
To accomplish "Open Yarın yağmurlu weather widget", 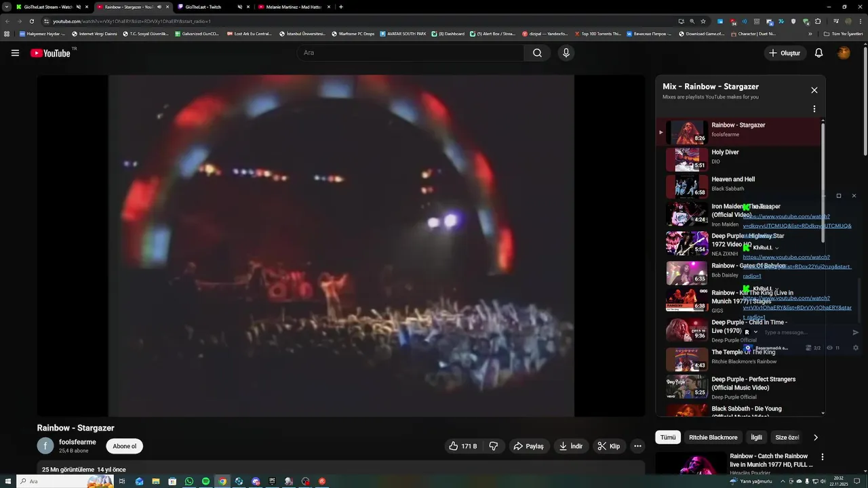I will (751, 481).
